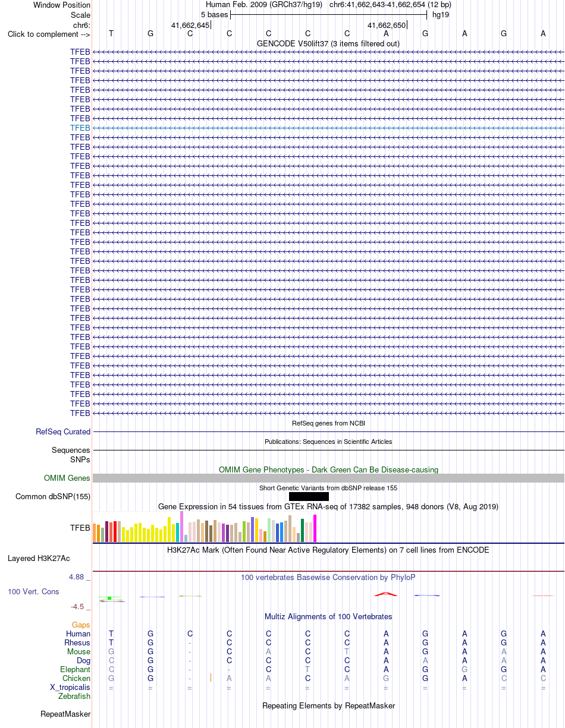Click the Common dbSNP(155) track label
565x728 pixels.
click(53, 497)
